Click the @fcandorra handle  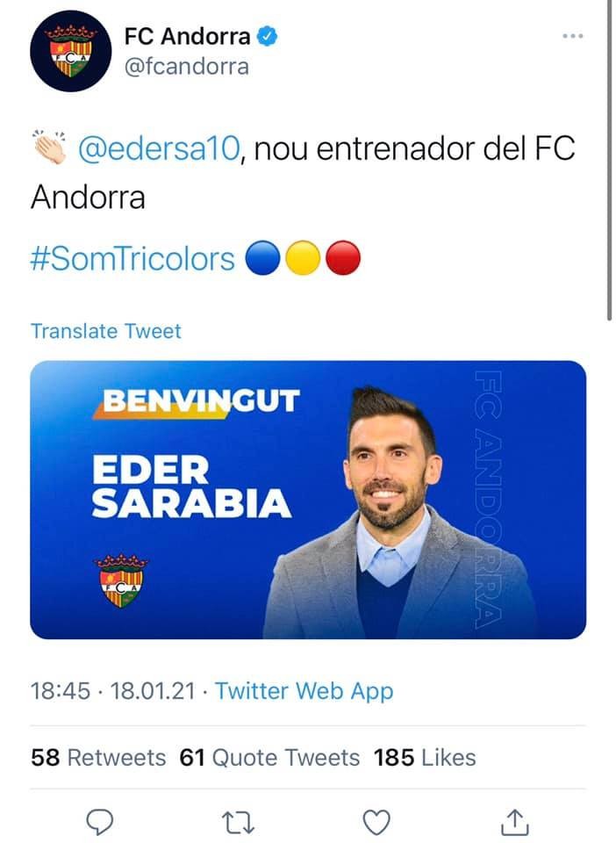[186, 67]
